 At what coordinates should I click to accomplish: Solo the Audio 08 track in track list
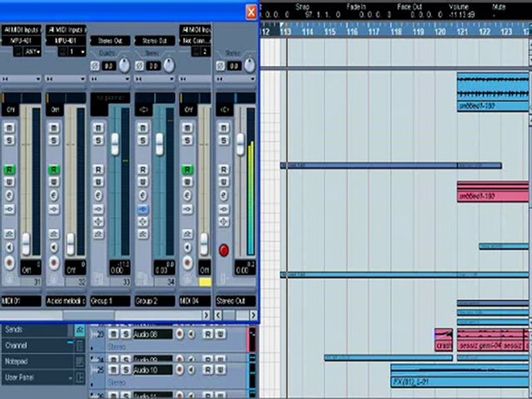coord(126,335)
